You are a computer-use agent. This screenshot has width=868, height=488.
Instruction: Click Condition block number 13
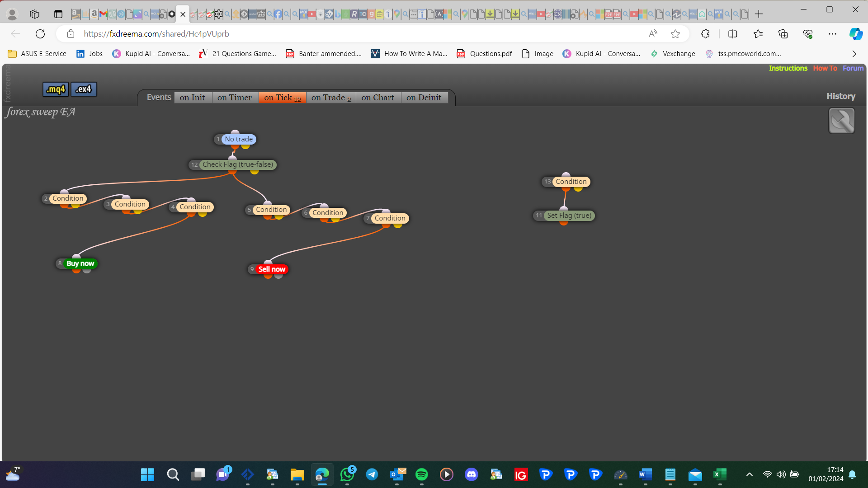coord(571,182)
